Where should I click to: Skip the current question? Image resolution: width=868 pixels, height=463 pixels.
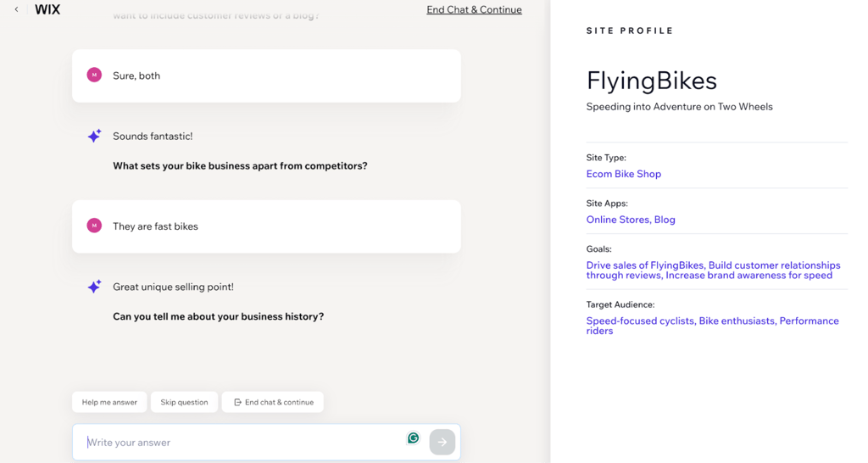(184, 402)
